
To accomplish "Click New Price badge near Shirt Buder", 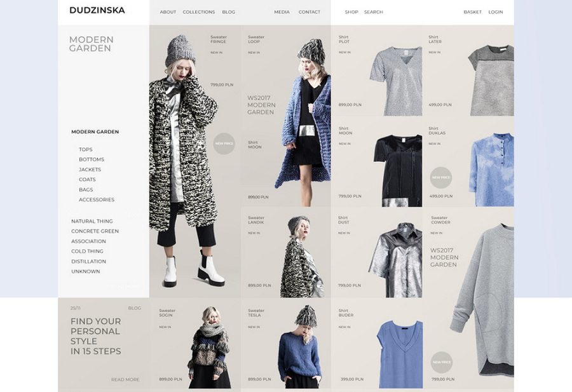I will click(442, 362).
